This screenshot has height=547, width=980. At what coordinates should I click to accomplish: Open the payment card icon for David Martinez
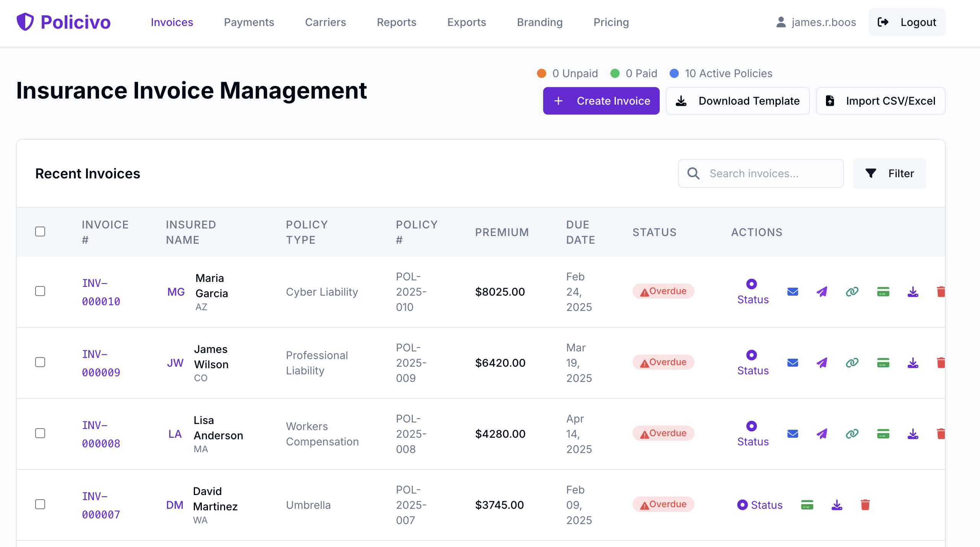pyautogui.click(x=806, y=505)
